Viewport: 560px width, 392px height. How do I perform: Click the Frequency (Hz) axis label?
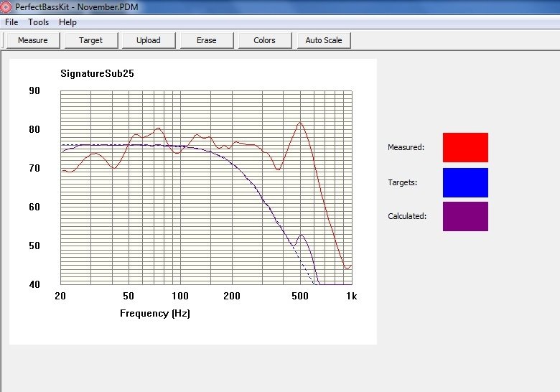click(x=155, y=313)
